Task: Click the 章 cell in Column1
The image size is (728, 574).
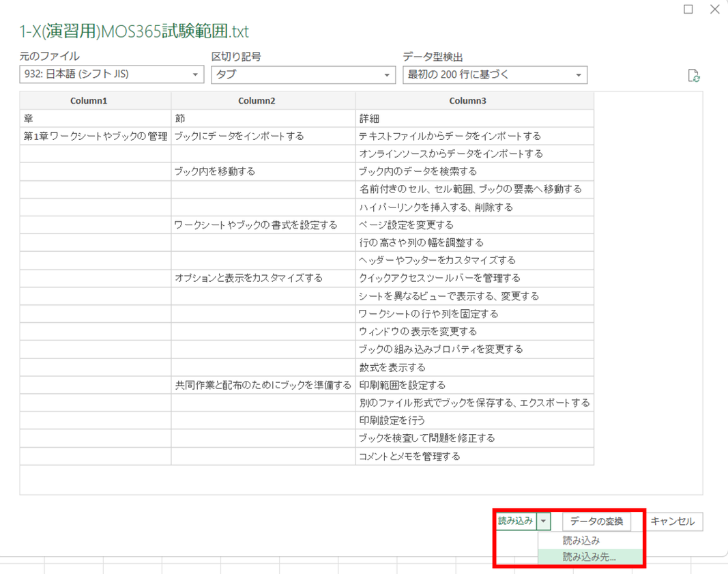Action: [95, 119]
